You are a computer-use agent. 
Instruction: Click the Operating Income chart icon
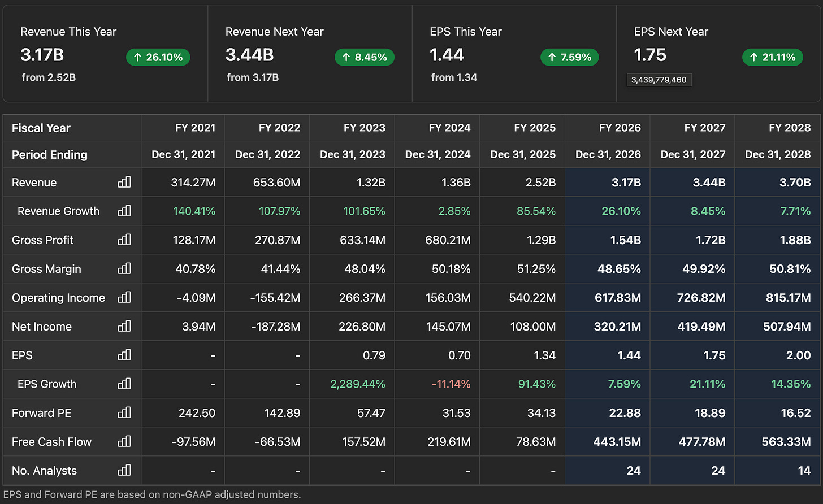[x=124, y=297]
